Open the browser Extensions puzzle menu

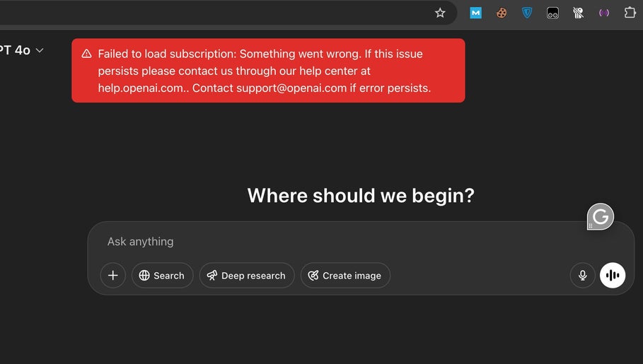tap(630, 13)
